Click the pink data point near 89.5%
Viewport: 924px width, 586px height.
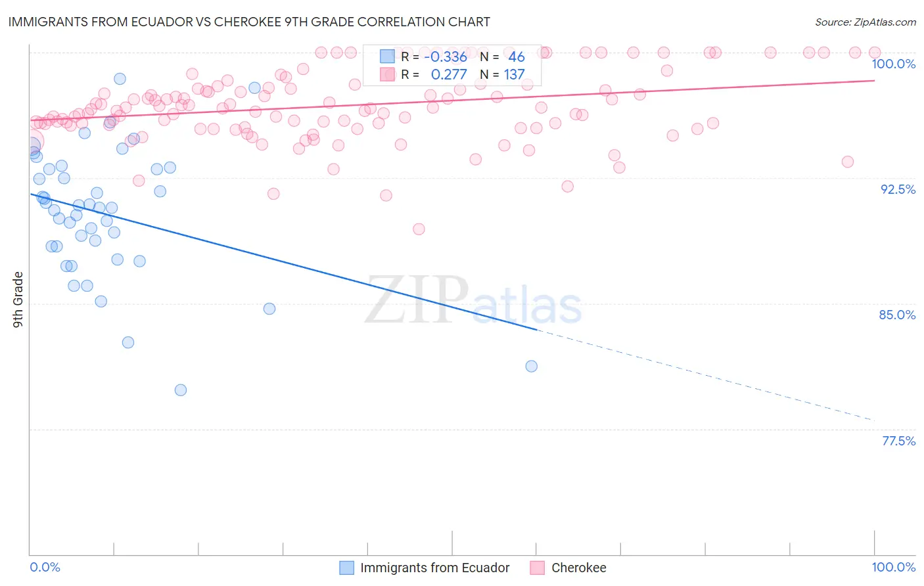[419, 229]
